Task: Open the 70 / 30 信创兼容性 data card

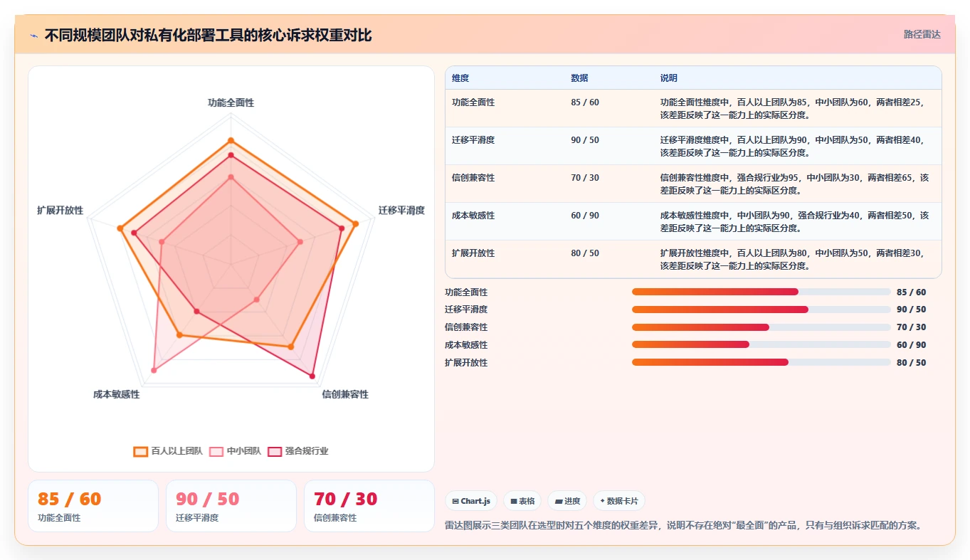Action: point(369,506)
